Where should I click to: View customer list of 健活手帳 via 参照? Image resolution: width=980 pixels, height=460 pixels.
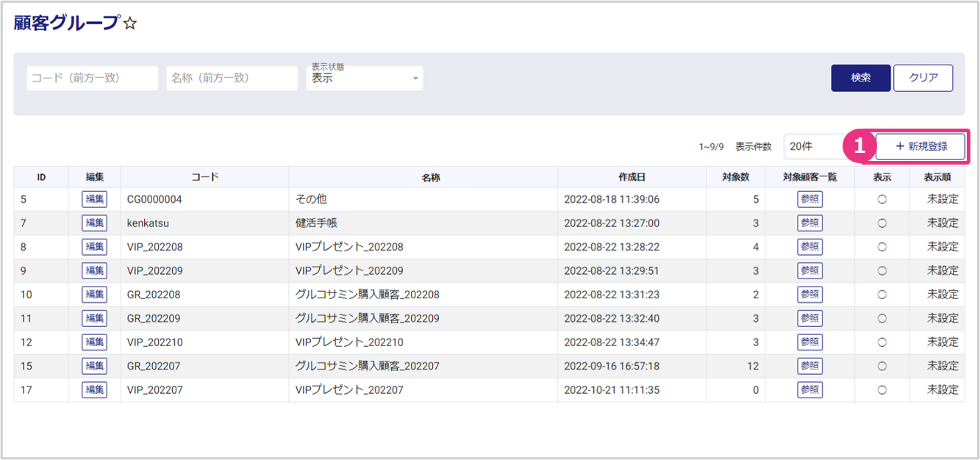(809, 223)
